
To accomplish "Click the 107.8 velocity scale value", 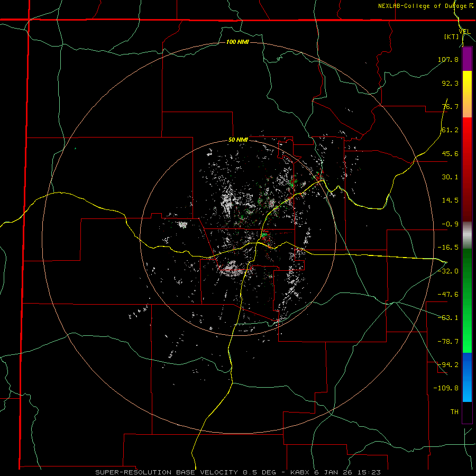I will [x=448, y=59].
